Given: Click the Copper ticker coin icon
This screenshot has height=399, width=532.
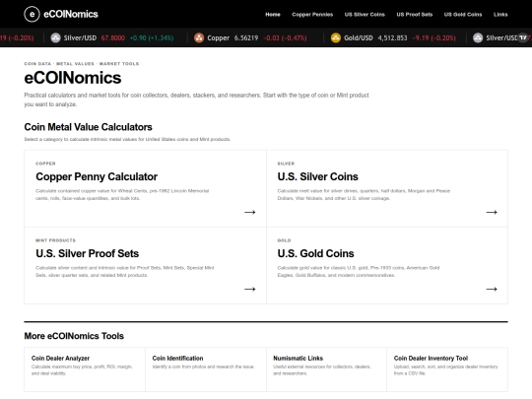Looking at the screenshot, I should tap(199, 37).
